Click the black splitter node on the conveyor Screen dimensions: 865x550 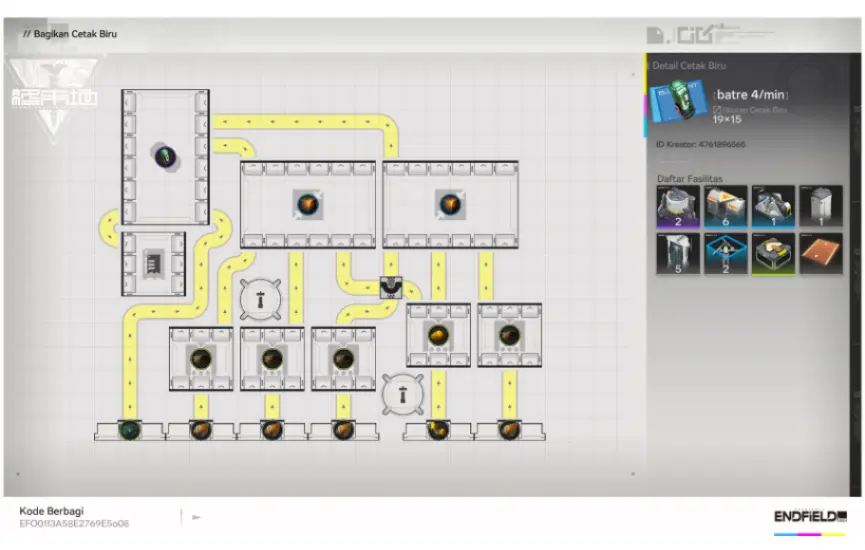coord(391,288)
